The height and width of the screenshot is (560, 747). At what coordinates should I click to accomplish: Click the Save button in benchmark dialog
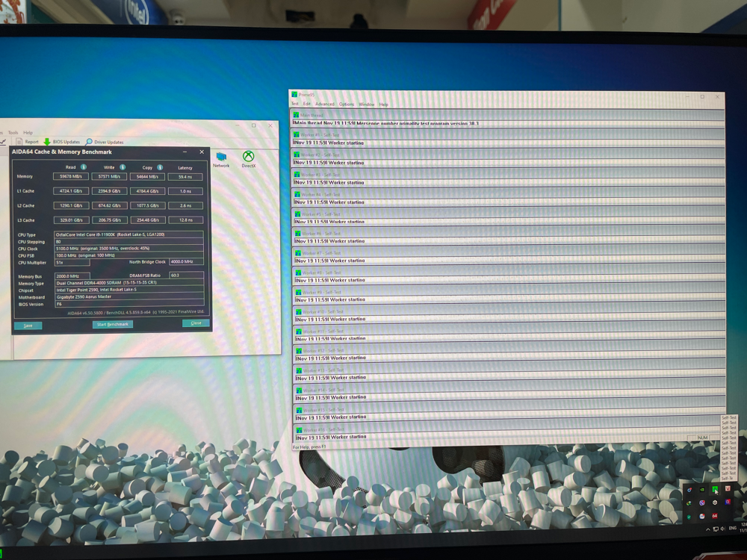click(x=28, y=326)
